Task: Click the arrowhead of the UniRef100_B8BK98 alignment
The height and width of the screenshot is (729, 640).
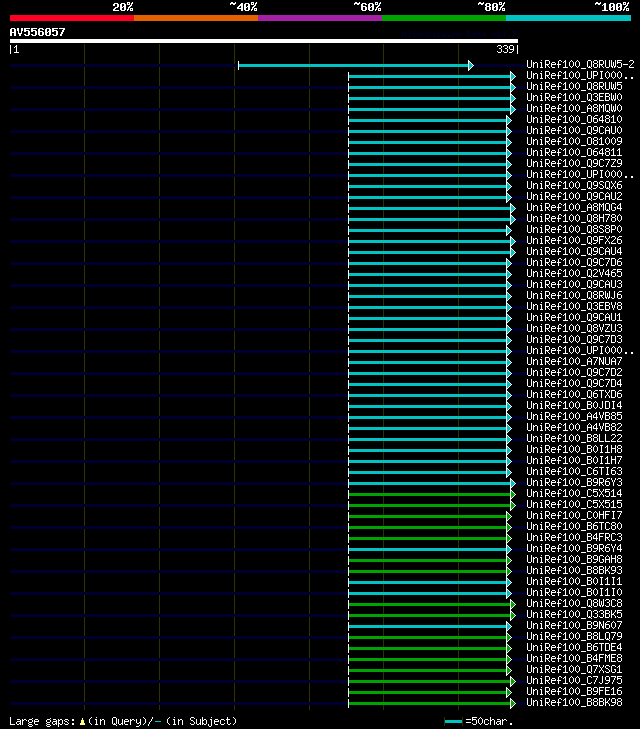Action: [513, 704]
